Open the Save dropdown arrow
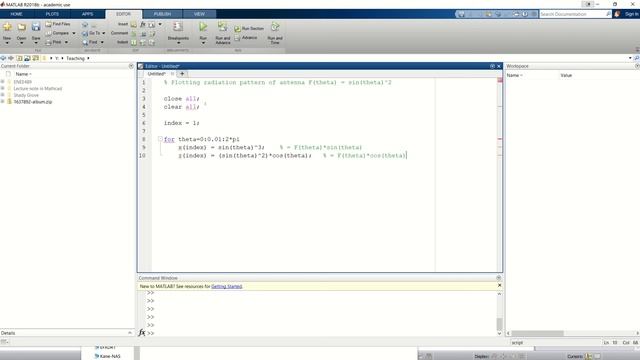This screenshot has height=360, width=640. [36, 43]
